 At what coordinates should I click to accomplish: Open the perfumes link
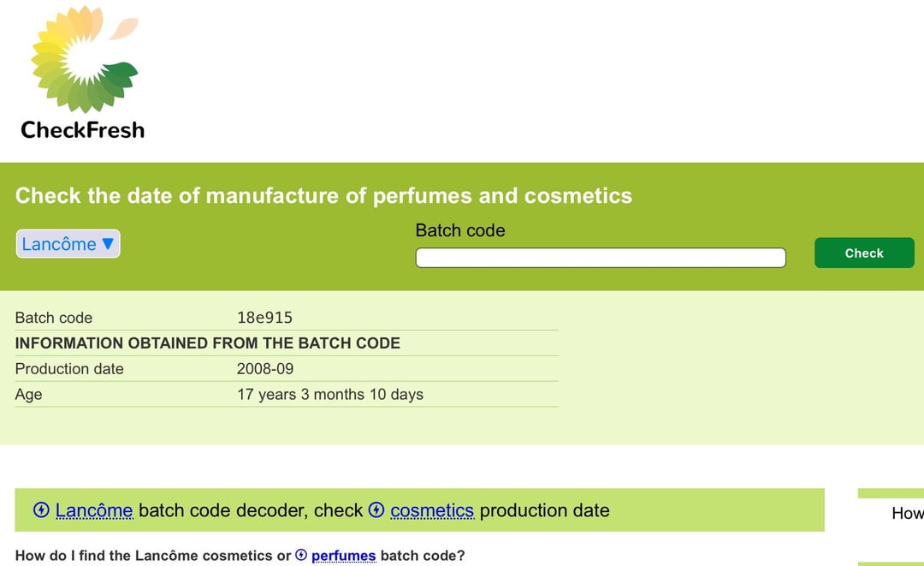[x=343, y=557]
